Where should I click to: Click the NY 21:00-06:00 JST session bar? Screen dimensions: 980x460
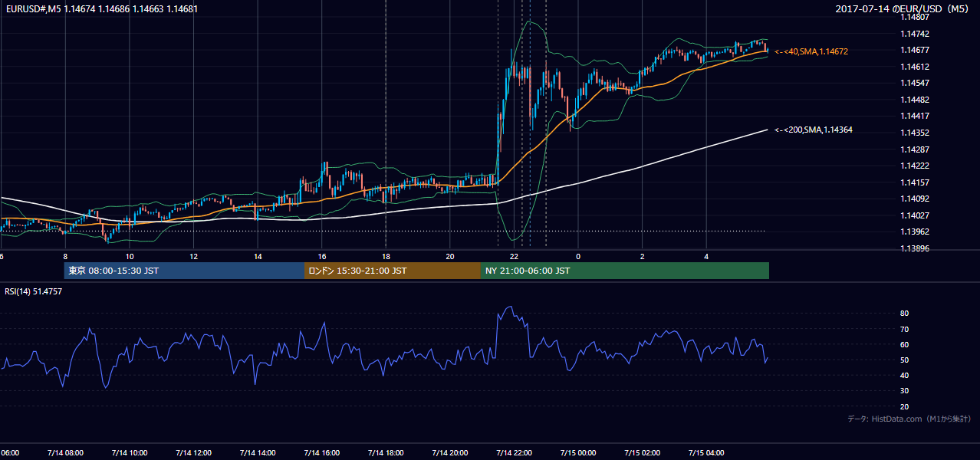click(625, 271)
